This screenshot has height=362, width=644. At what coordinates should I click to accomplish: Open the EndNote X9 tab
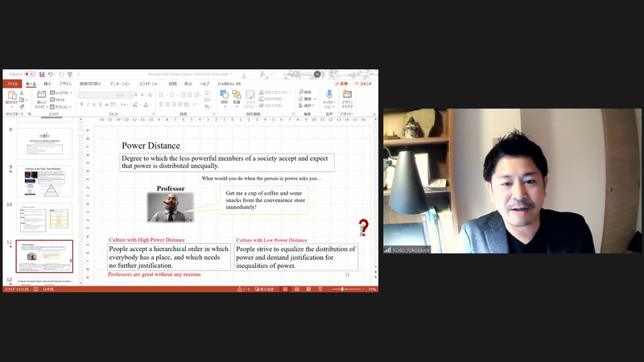pyautogui.click(x=229, y=84)
